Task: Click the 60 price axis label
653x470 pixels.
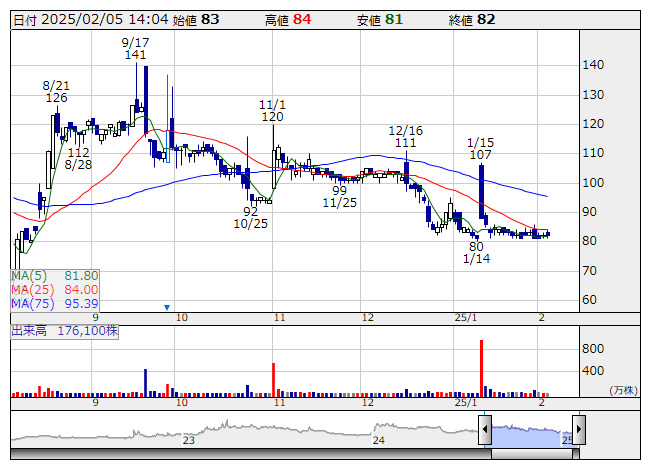Action: [589, 300]
